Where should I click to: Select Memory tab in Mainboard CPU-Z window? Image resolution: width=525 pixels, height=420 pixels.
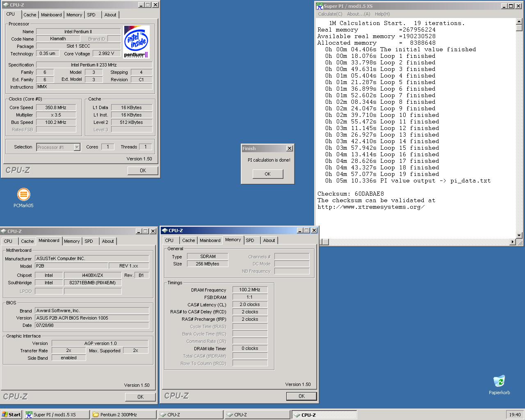coord(72,241)
